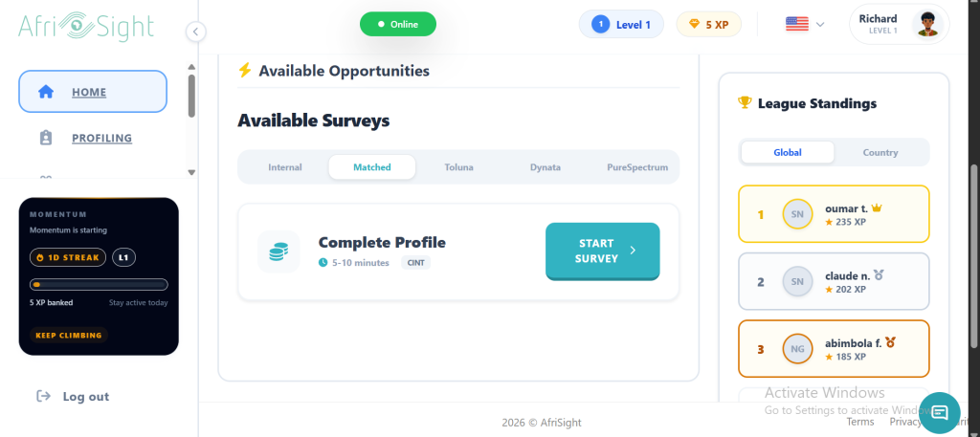This screenshot has width=980, height=437.
Task: Click the chat support bubble icon
Action: [x=939, y=412]
